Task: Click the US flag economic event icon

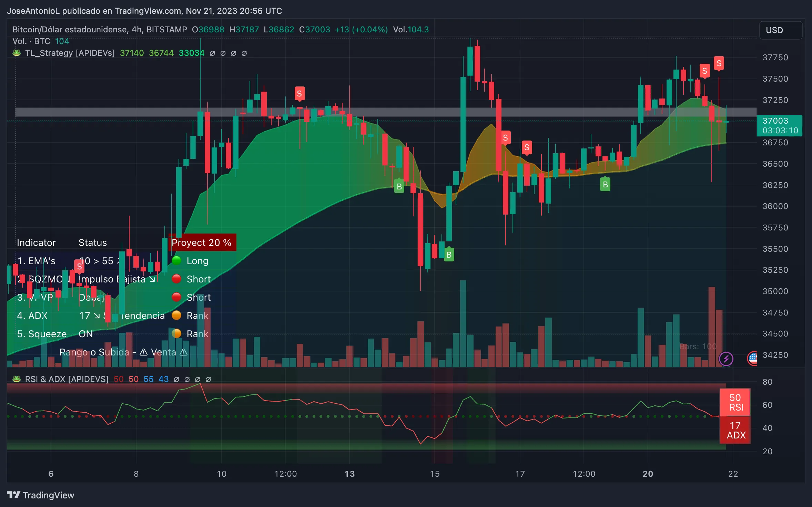Action: [753, 359]
